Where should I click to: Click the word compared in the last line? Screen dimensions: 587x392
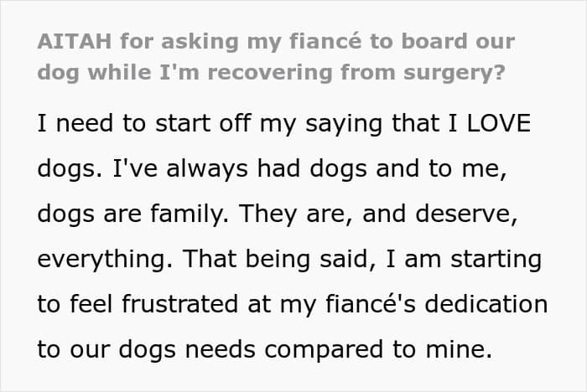(x=324, y=350)
